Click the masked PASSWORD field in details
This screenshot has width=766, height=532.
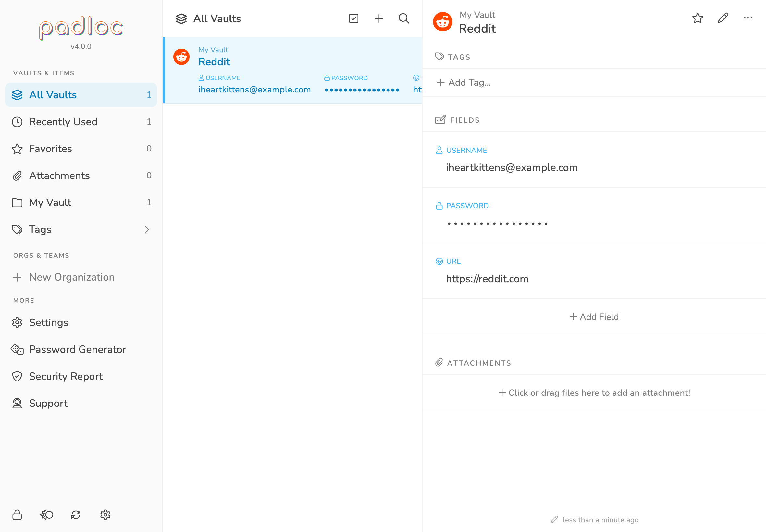(497, 224)
